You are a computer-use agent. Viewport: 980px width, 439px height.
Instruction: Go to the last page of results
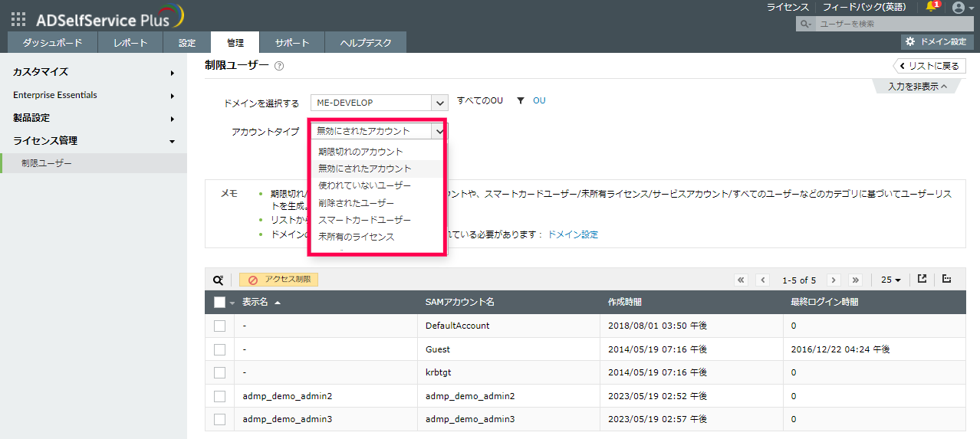click(856, 280)
